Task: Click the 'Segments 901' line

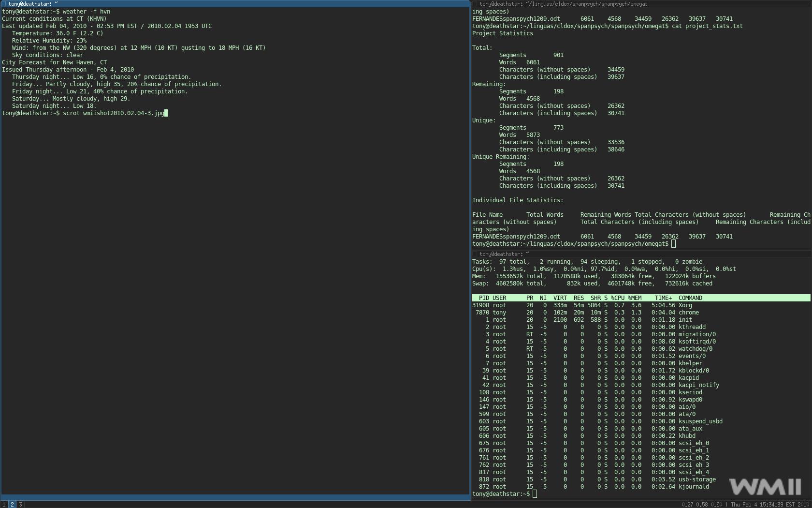Action: point(531,55)
